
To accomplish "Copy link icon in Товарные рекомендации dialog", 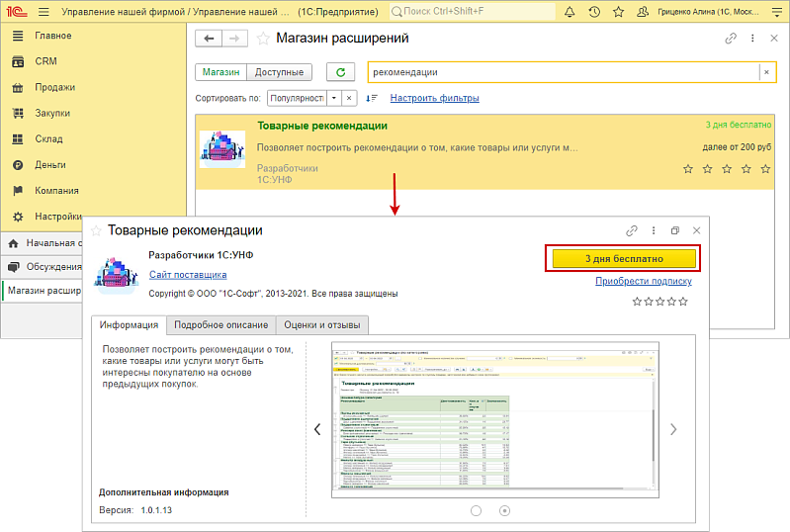I will tap(631, 230).
